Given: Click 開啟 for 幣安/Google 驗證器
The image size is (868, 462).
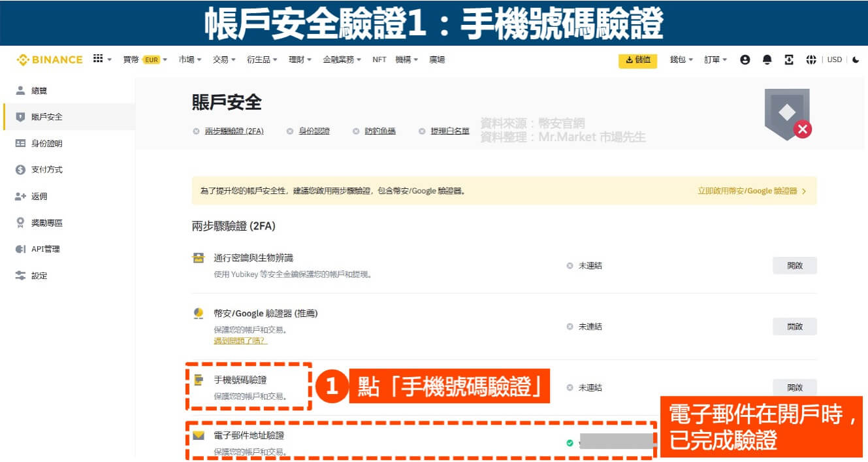Looking at the screenshot, I should coord(794,326).
